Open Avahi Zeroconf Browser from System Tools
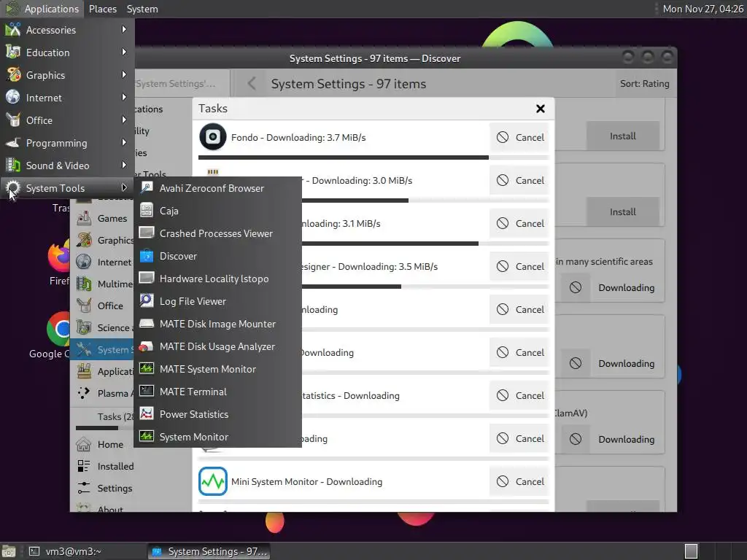747x560 pixels. coord(217,188)
